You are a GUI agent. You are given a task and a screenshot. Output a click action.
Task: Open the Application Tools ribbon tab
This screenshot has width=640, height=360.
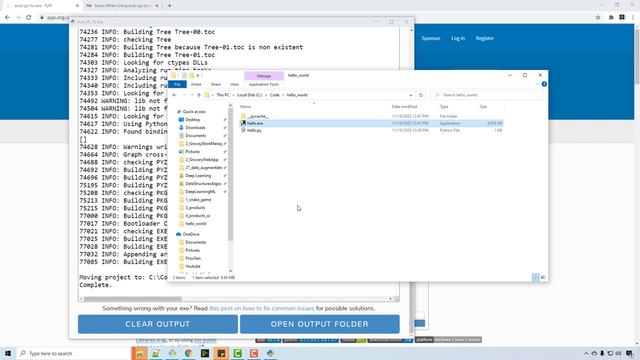(264, 84)
